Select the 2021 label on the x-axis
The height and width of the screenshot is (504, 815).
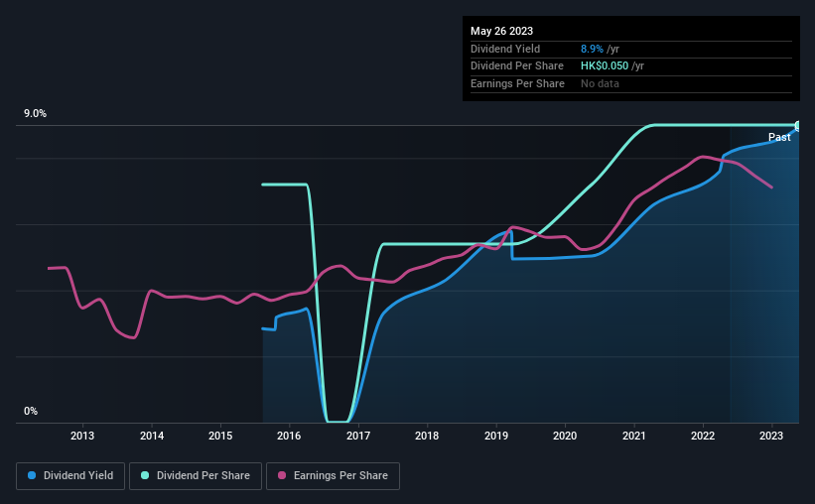[634, 436]
